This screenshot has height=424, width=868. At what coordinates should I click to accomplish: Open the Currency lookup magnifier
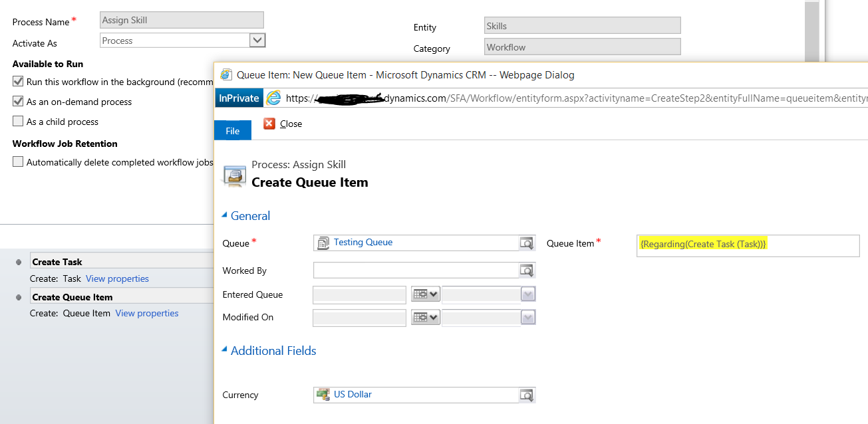527,395
